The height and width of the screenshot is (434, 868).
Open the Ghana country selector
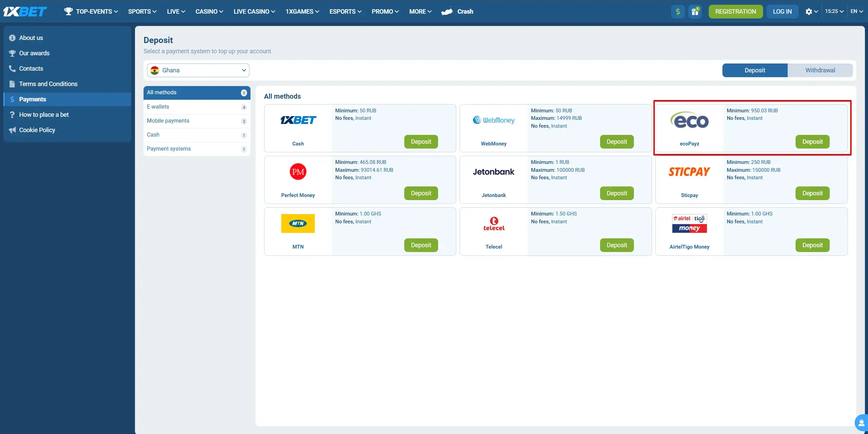pos(198,70)
